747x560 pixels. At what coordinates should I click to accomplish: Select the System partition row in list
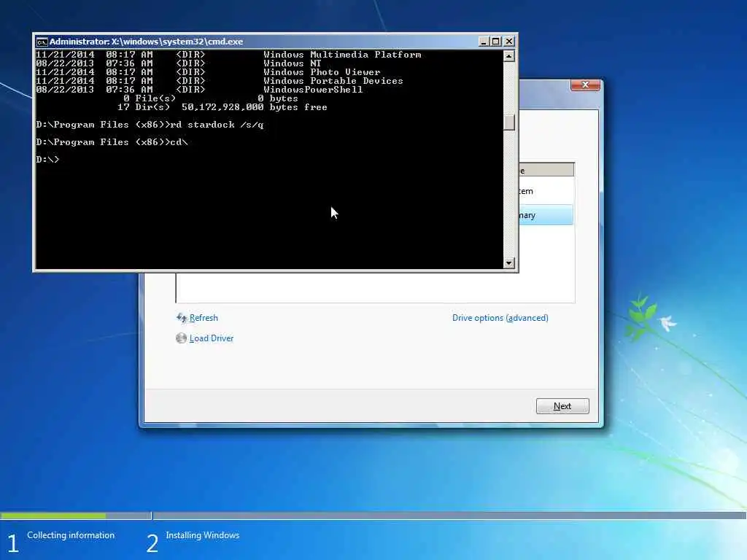(x=546, y=191)
